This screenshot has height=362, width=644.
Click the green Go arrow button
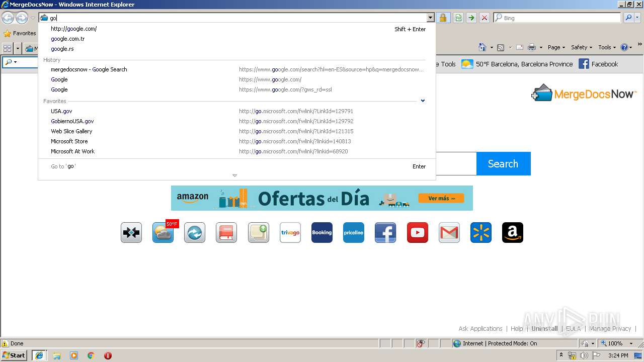pyautogui.click(x=471, y=18)
